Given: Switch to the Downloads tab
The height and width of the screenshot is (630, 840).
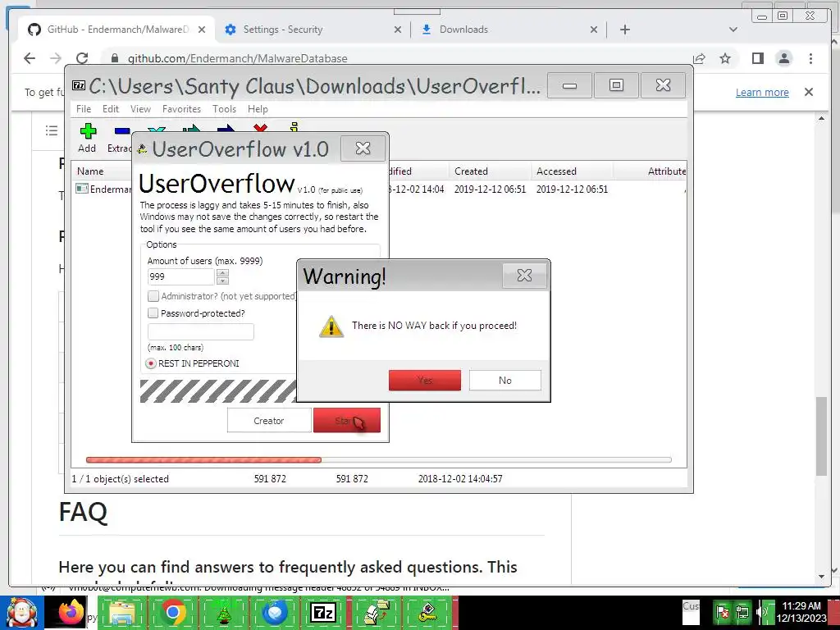Looking at the screenshot, I should click(x=508, y=30).
